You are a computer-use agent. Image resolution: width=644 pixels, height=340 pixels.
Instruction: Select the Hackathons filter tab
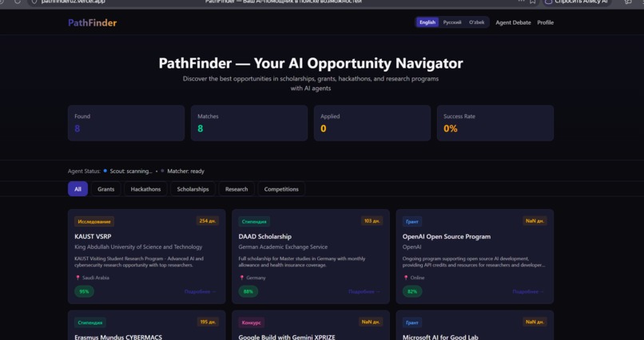point(145,189)
